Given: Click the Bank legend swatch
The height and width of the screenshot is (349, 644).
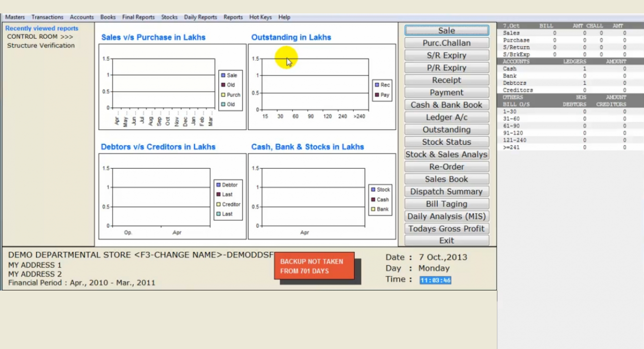Looking at the screenshot, I should (x=374, y=209).
